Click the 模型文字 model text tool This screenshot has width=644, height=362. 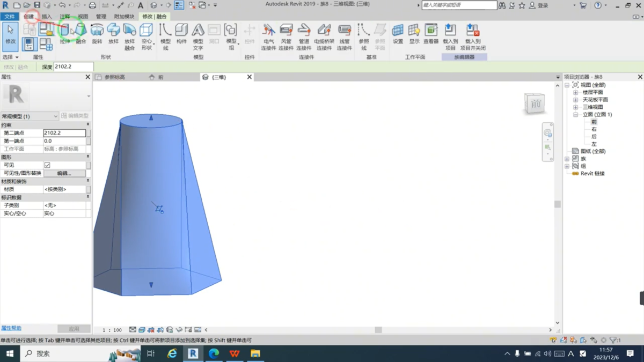tap(198, 36)
